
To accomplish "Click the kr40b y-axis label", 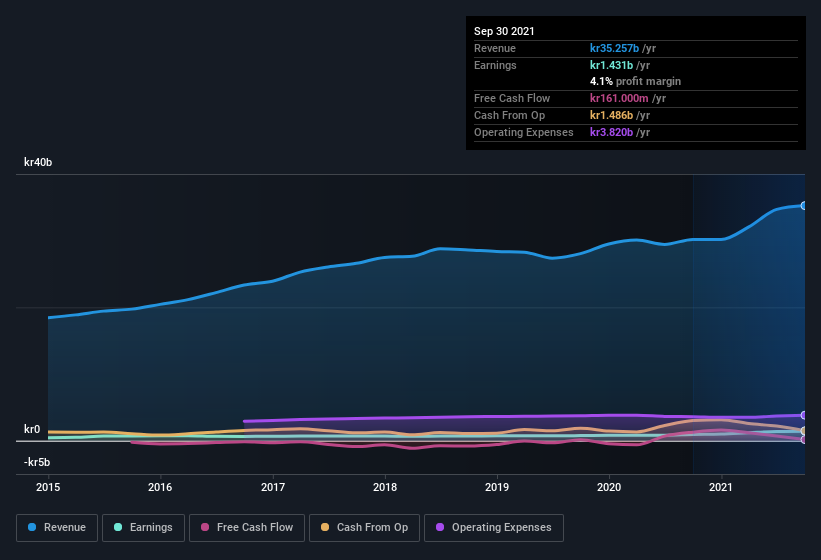I will [x=38, y=162].
